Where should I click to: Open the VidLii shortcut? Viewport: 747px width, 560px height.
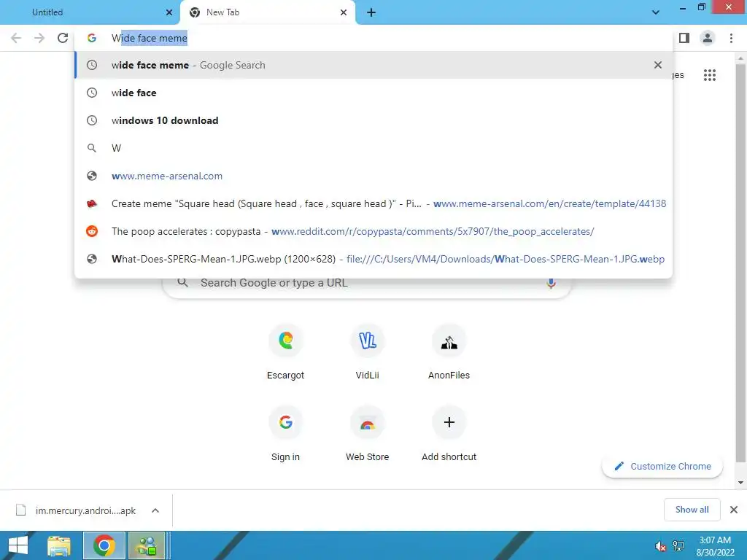[x=368, y=352]
